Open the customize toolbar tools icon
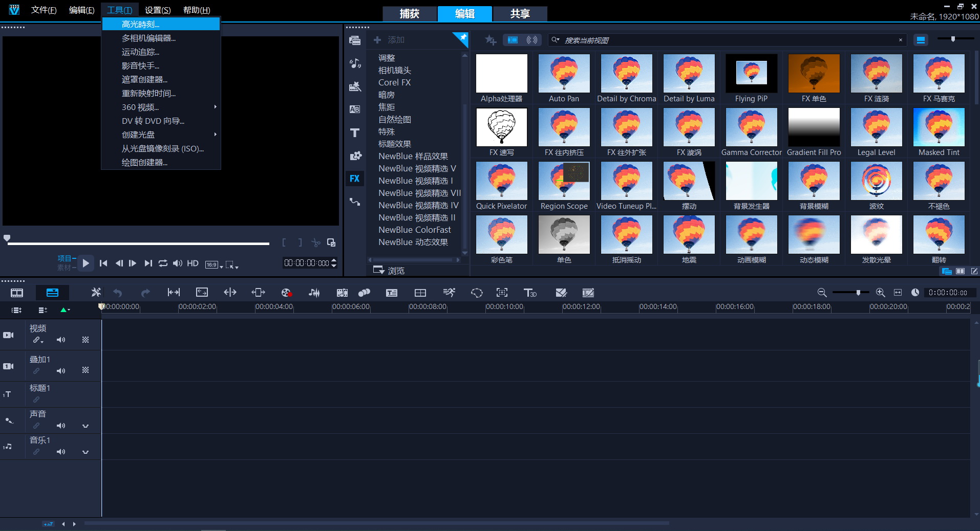The width and height of the screenshot is (980, 531). click(x=96, y=293)
